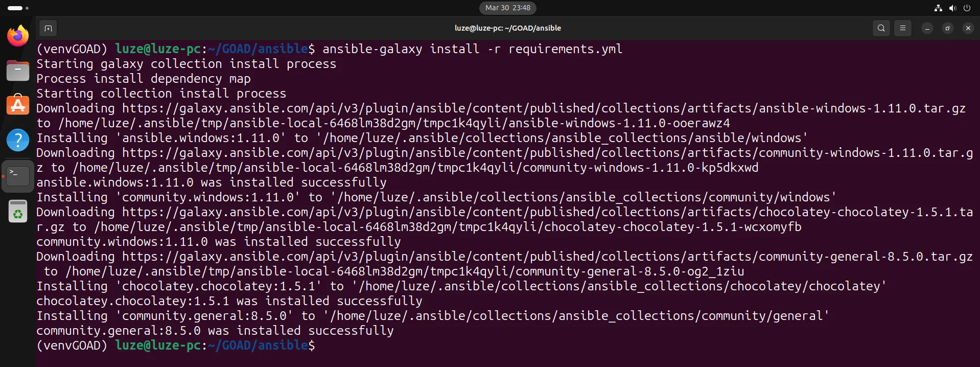
Task: Open a new terminal tab
Action: [x=48, y=28]
